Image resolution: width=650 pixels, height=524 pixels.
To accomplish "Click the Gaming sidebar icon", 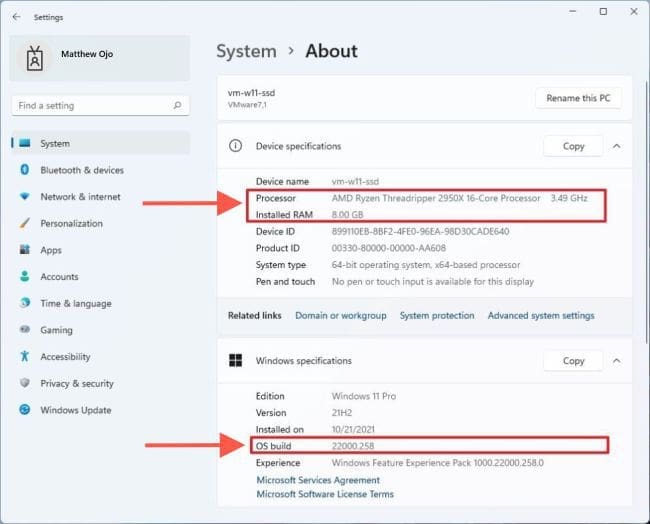I will click(x=25, y=330).
